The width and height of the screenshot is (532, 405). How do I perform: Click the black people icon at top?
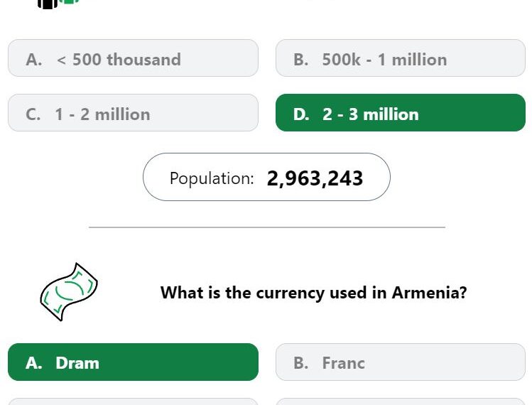click(x=48, y=4)
